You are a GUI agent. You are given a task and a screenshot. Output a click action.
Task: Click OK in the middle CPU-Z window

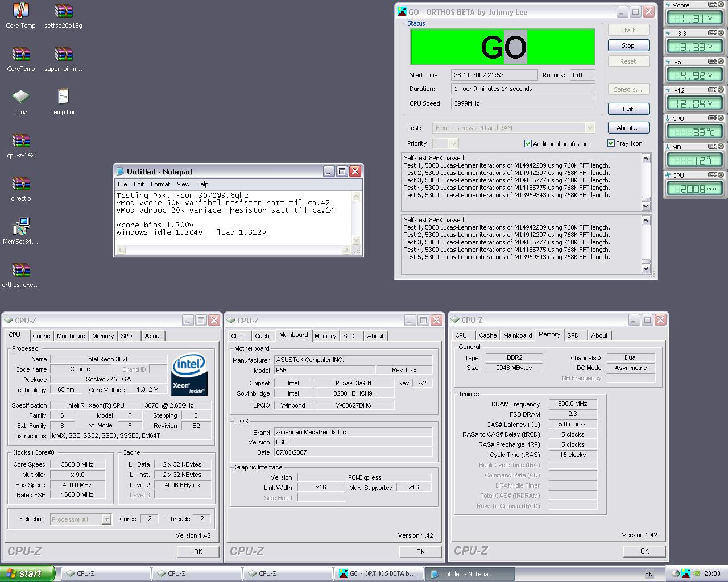pyautogui.click(x=420, y=551)
